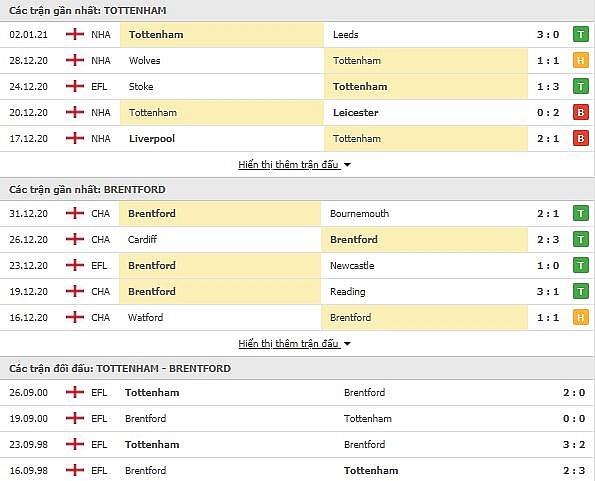The image size is (595, 481).
Task: Open 26.09.00 Tottenham-Brentford head-to-head match
Action: pyautogui.click(x=298, y=393)
